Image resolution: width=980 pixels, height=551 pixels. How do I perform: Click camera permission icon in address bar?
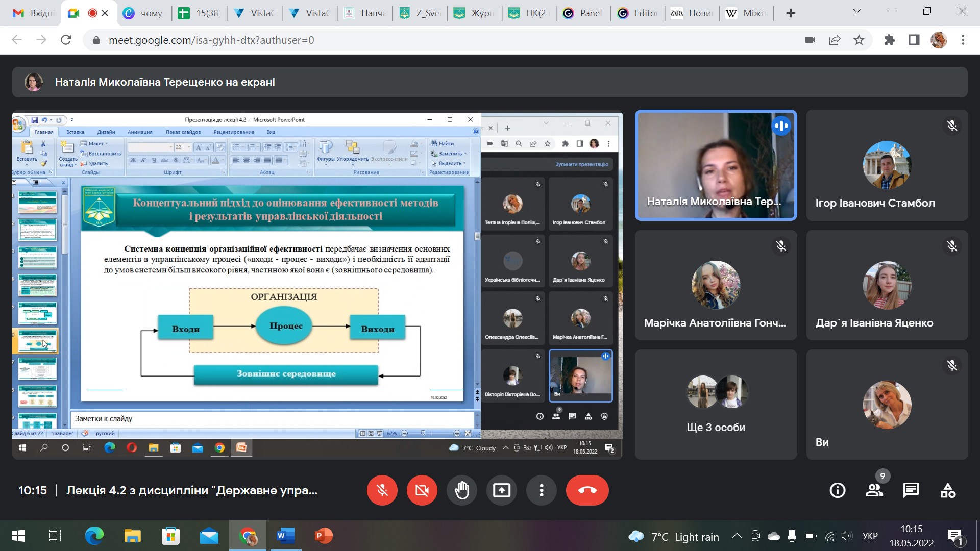(810, 40)
